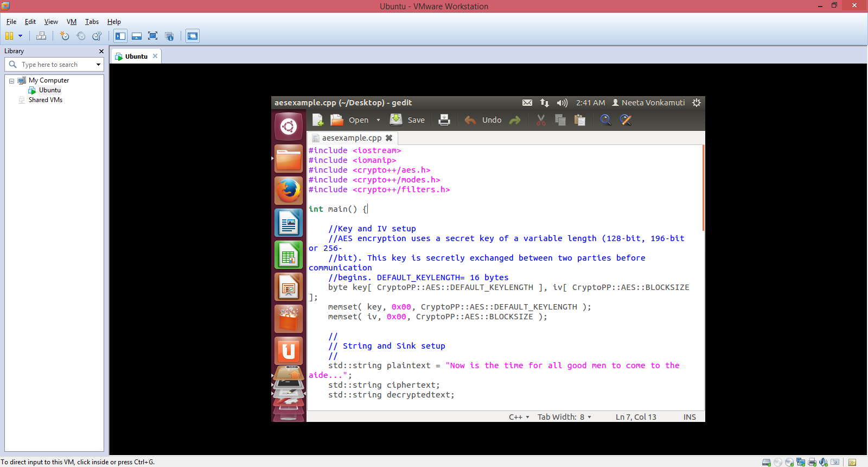Open the Tabs menu
This screenshot has height=467, width=868.
pyautogui.click(x=92, y=22)
